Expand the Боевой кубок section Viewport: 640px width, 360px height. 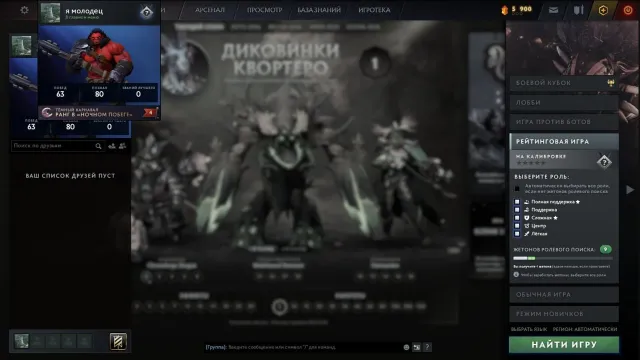[564, 83]
